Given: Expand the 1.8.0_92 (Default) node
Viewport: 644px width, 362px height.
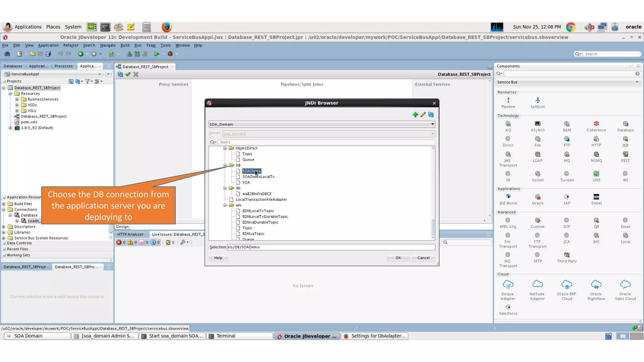Looking at the screenshot, I should [10, 128].
